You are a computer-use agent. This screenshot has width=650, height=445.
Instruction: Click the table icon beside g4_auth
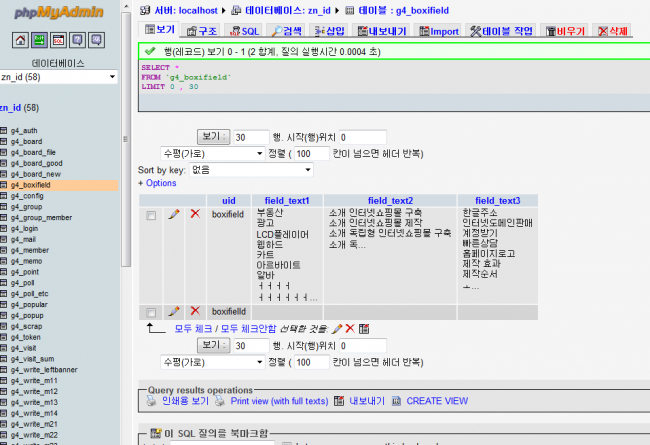point(3,131)
